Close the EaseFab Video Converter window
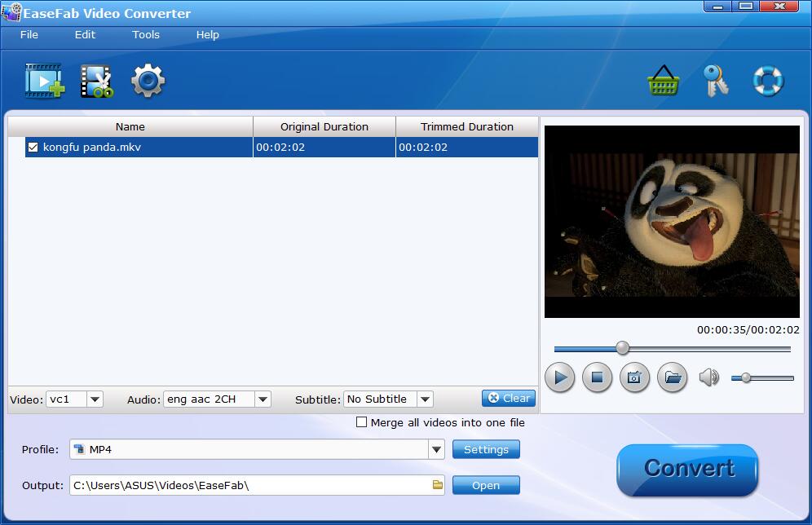The image size is (812, 525). coord(779,7)
